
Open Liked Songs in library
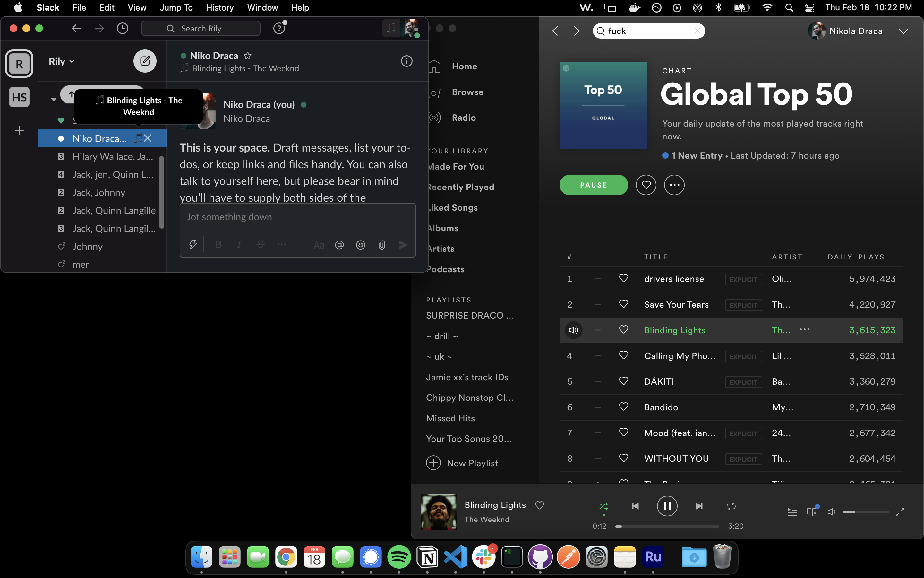coord(453,207)
